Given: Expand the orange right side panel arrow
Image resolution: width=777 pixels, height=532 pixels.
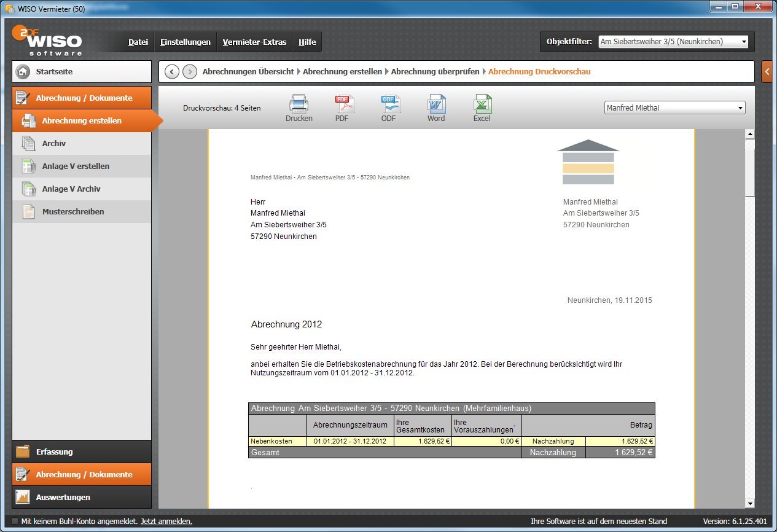Looking at the screenshot, I should click(767, 72).
